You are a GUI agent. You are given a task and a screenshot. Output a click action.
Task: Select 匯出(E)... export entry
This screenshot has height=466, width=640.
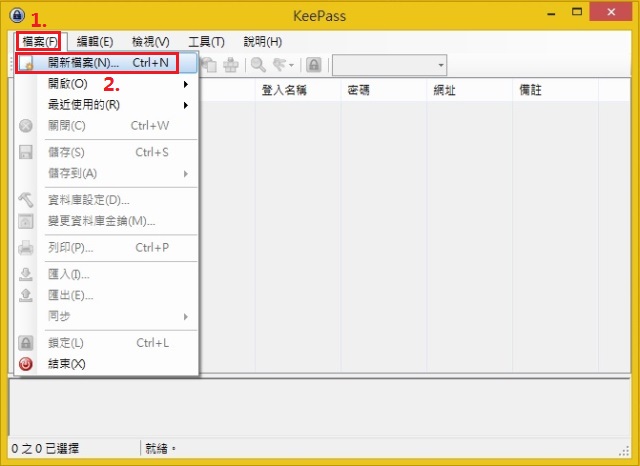point(107,295)
